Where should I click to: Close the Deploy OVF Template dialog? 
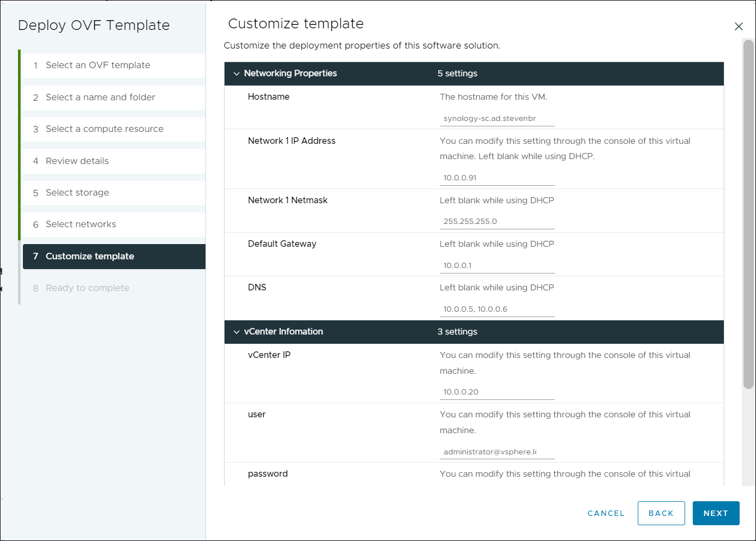pos(739,26)
